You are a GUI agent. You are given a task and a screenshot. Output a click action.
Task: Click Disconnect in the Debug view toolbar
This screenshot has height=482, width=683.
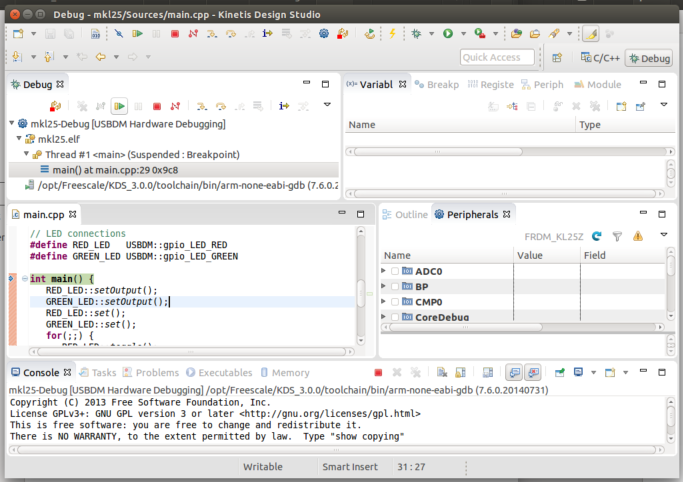175,106
